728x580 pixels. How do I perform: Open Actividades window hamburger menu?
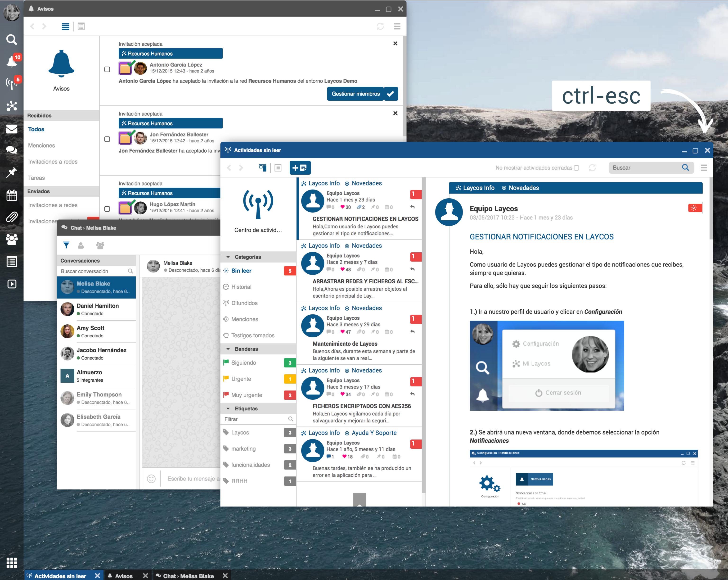coord(704,168)
